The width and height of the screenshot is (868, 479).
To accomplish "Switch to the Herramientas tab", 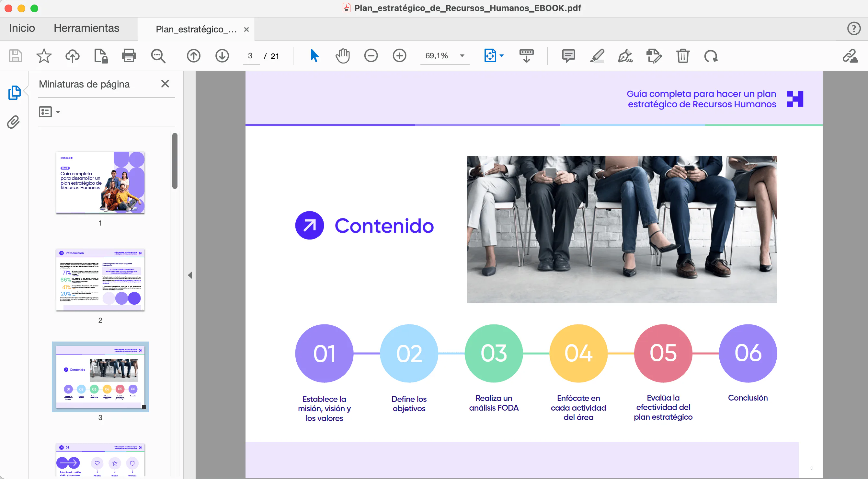I will (x=86, y=28).
